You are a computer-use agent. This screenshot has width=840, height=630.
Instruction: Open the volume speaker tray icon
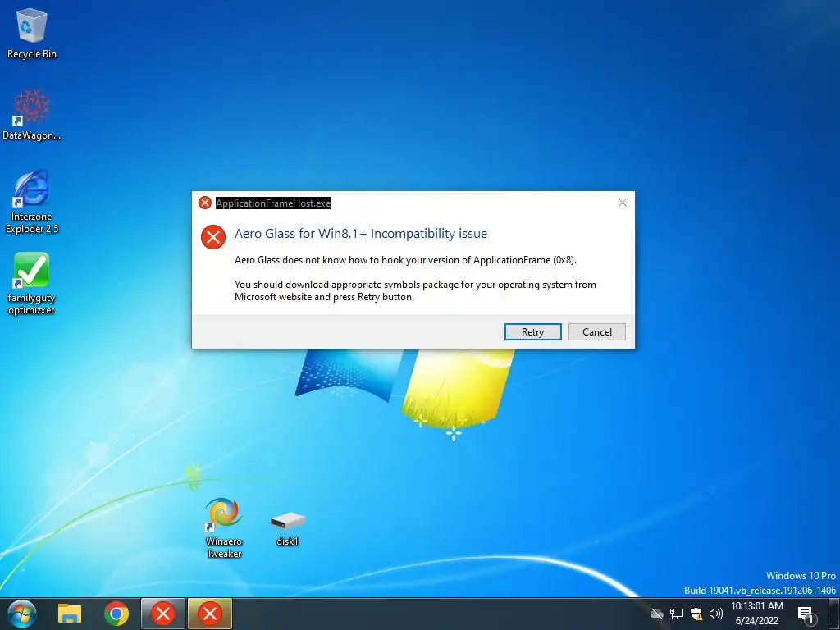pos(715,614)
